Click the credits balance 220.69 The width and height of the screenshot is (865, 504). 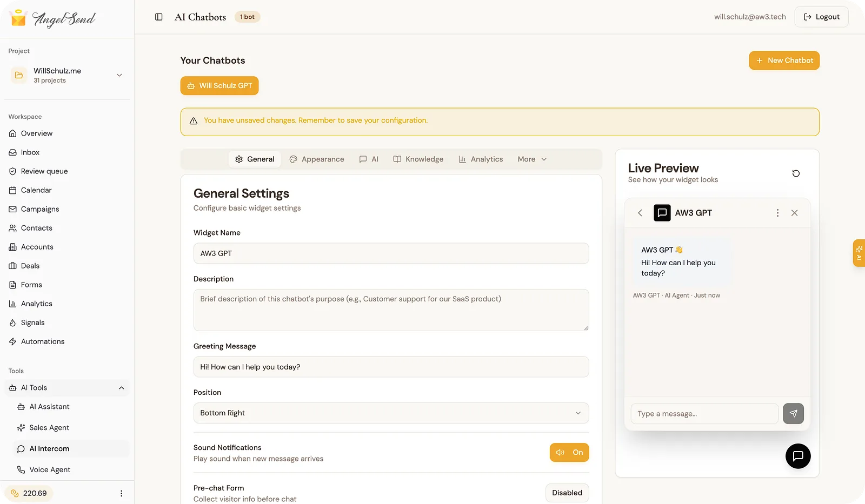tap(29, 493)
